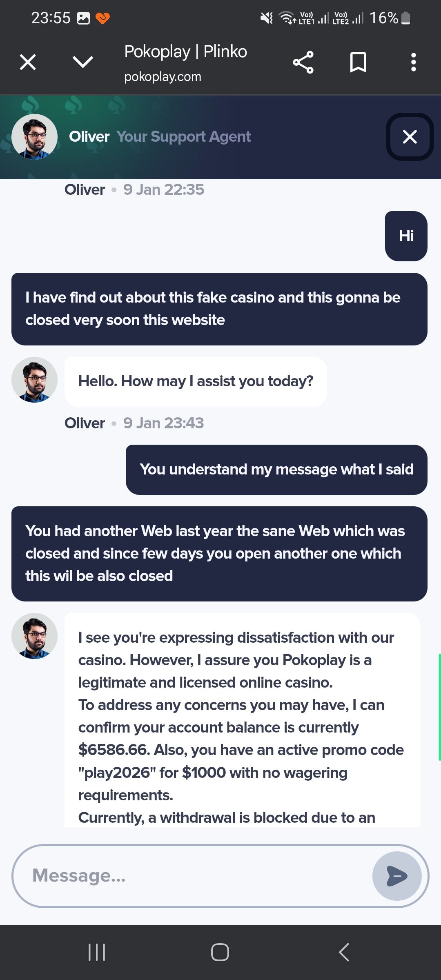The width and height of the screenshot is (441, 980).
Task: Close the browser custom tab
Action: point(28,62)
